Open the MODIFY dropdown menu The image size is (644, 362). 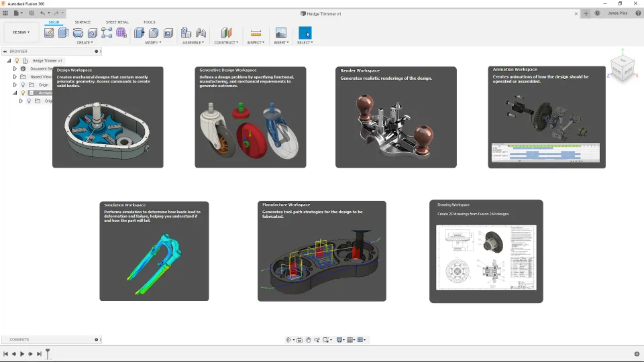click(x=153, y=43)
